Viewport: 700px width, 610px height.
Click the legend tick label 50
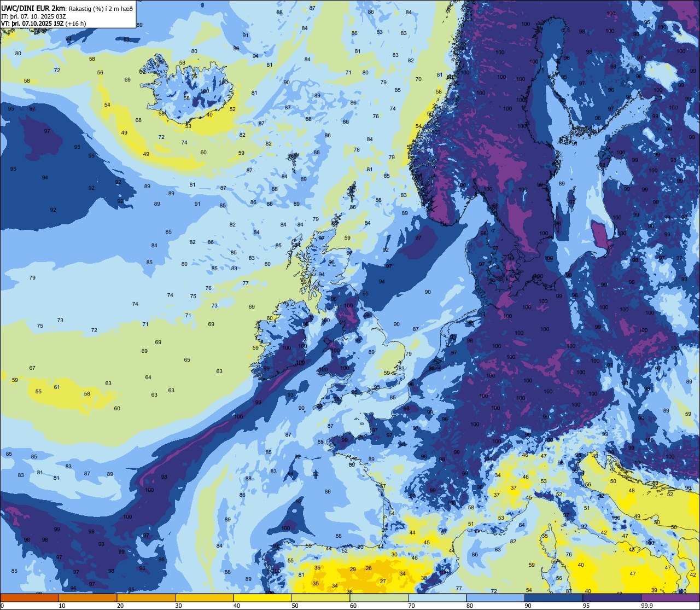(295, 606)
